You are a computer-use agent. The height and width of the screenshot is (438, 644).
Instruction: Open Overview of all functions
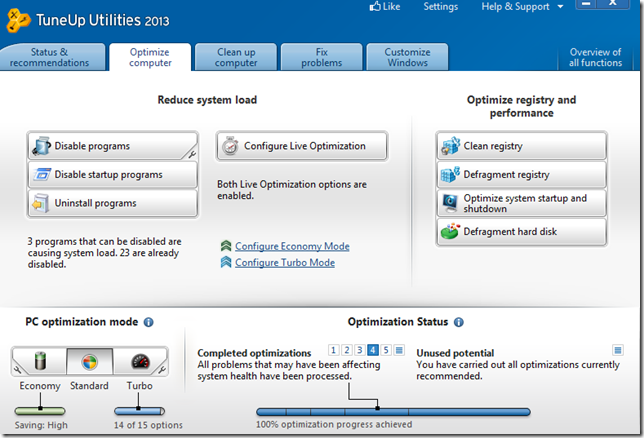coord(596,57)
